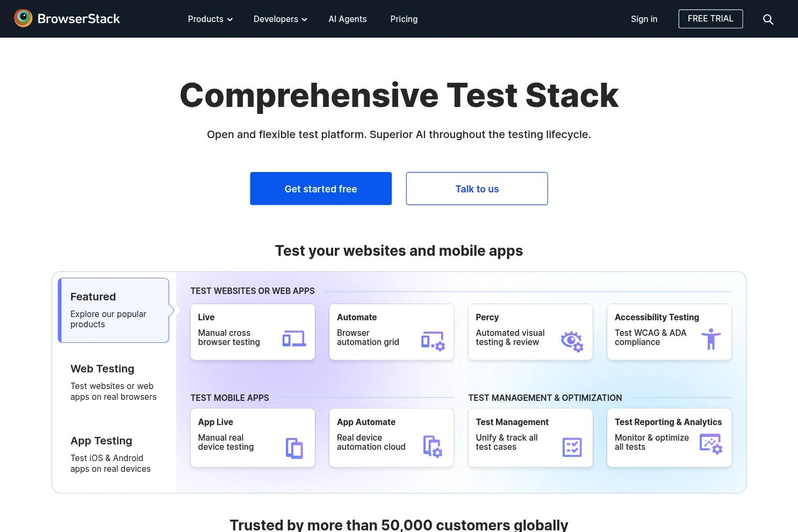Click the Test Reporting & Analytics chart icon
Viewport: 798px width, 532px height.
(x=710, y=444)
